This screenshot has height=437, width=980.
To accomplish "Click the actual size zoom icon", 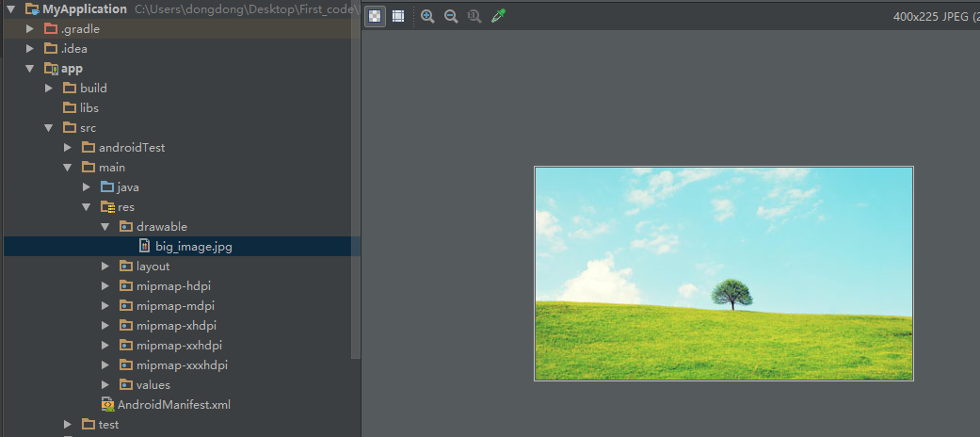I will point(474,16).
